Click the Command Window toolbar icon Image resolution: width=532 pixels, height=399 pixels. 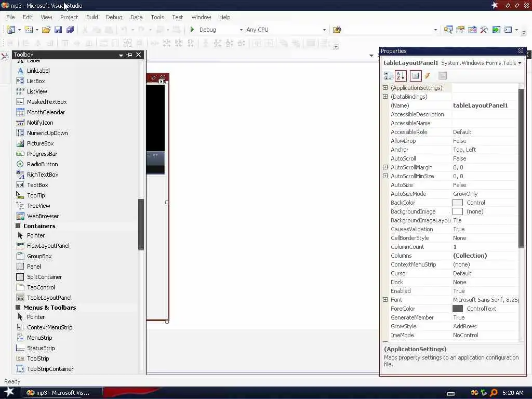pyautogui.click(x=508, y=30)
